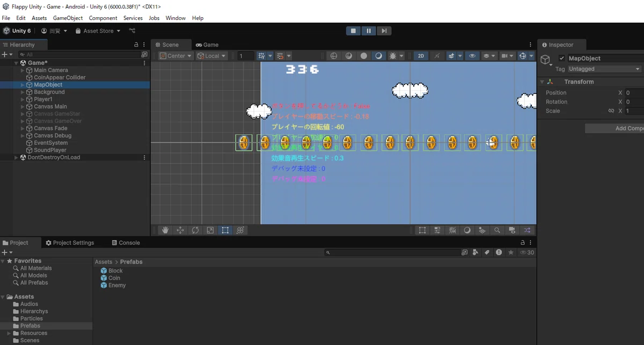Image resolution: width=644 pixels, height=345 pixels.
Task: Switch to the Game tab
Action: pos(207,45)
